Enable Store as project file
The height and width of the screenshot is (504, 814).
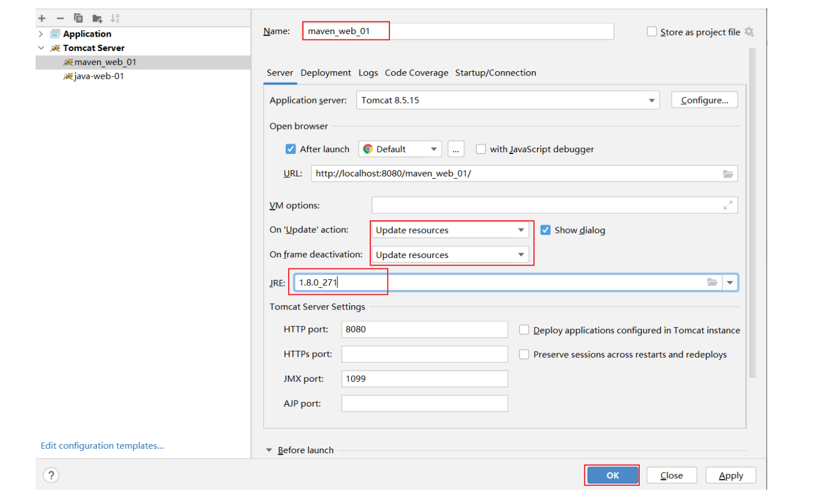(x=652, y=32)
